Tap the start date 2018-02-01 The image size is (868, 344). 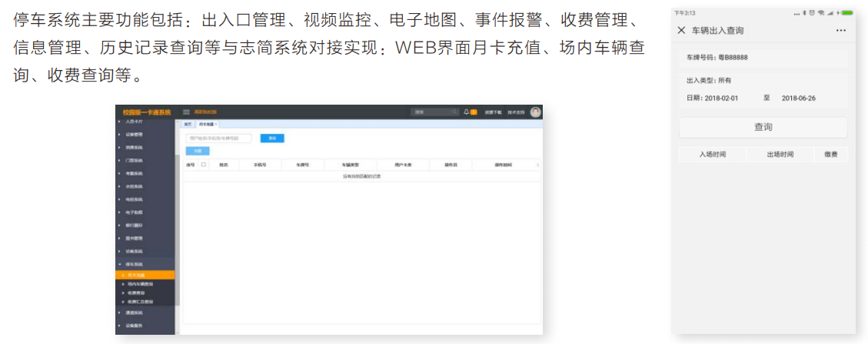coord(721,99)
